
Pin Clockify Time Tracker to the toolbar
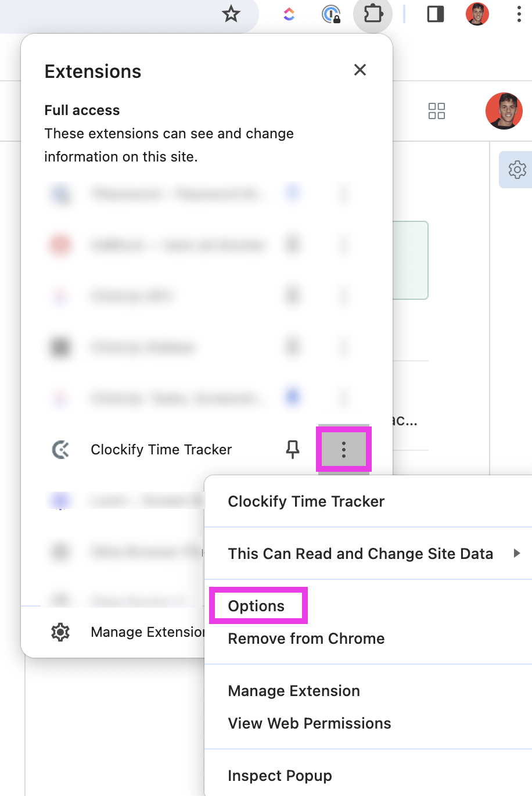293,449
